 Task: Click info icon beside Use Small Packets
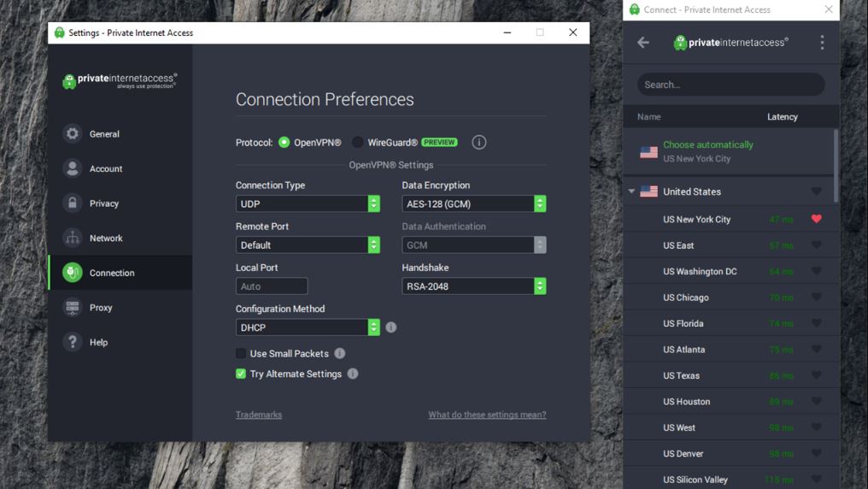click(340, 353)
